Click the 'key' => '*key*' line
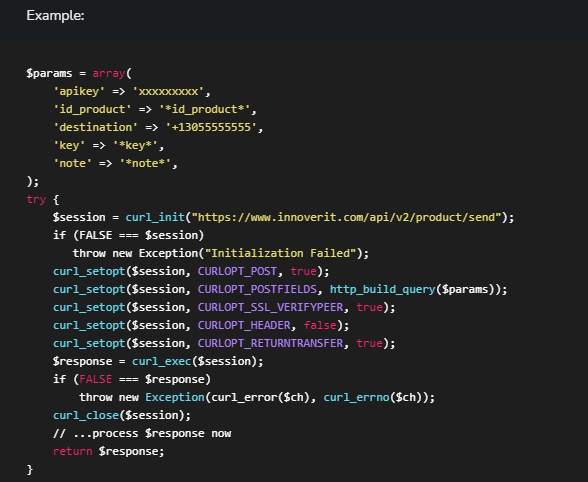The image size is (588, 482). 108,145
